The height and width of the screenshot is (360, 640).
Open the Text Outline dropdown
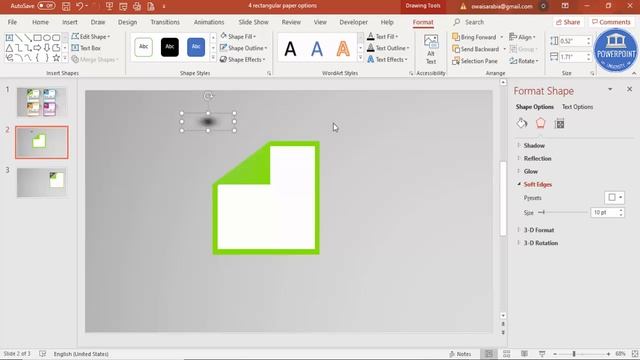click(x=388, y=48)
